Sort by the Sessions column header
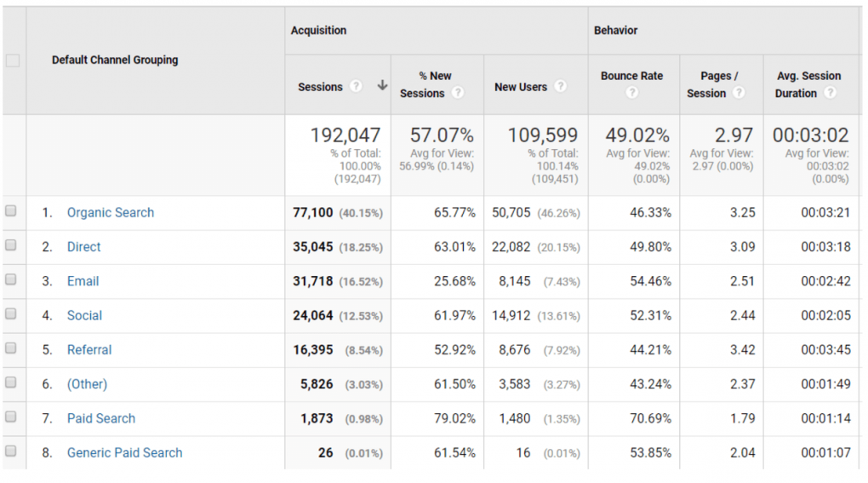 [320, 87]
